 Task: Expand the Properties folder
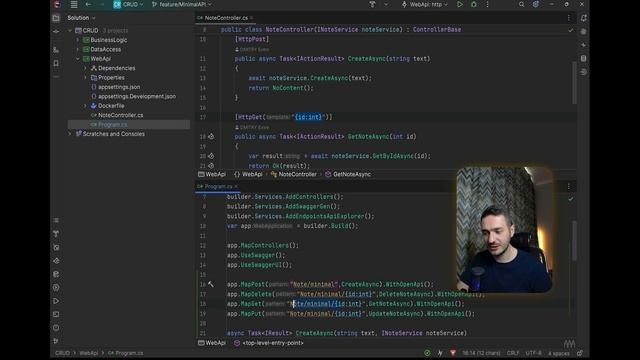[x=85, y=78]
